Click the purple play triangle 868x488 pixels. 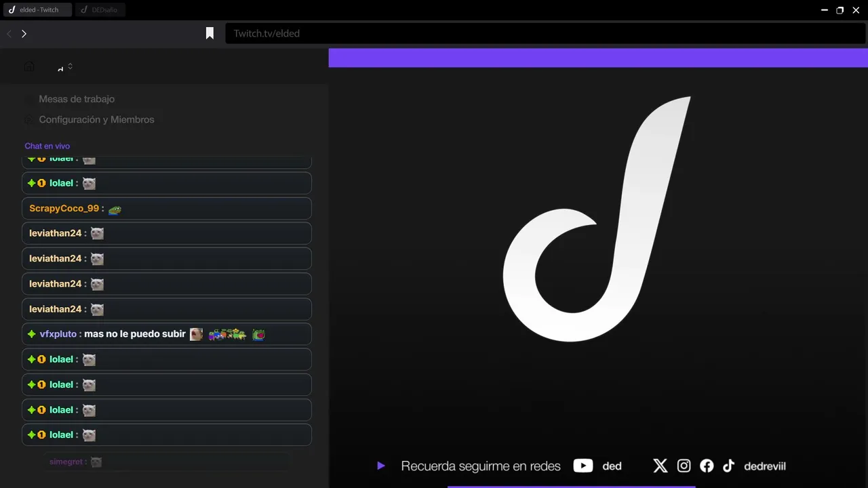(x=381, y=466)
